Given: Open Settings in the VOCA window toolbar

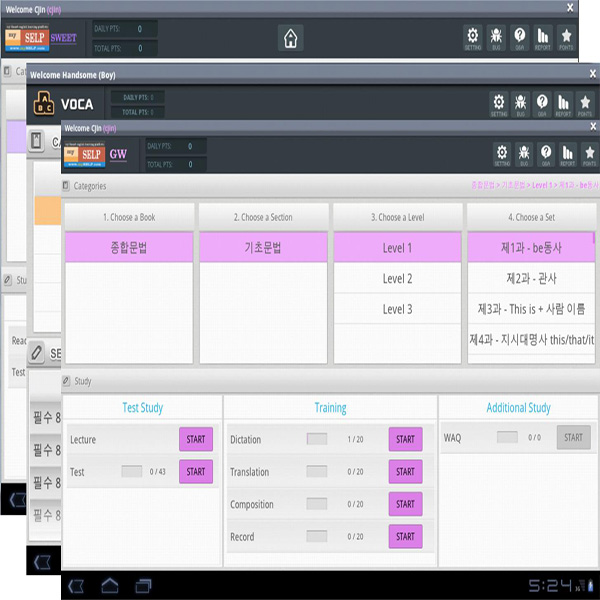Looking at the screenshot, I should (499, 103).
